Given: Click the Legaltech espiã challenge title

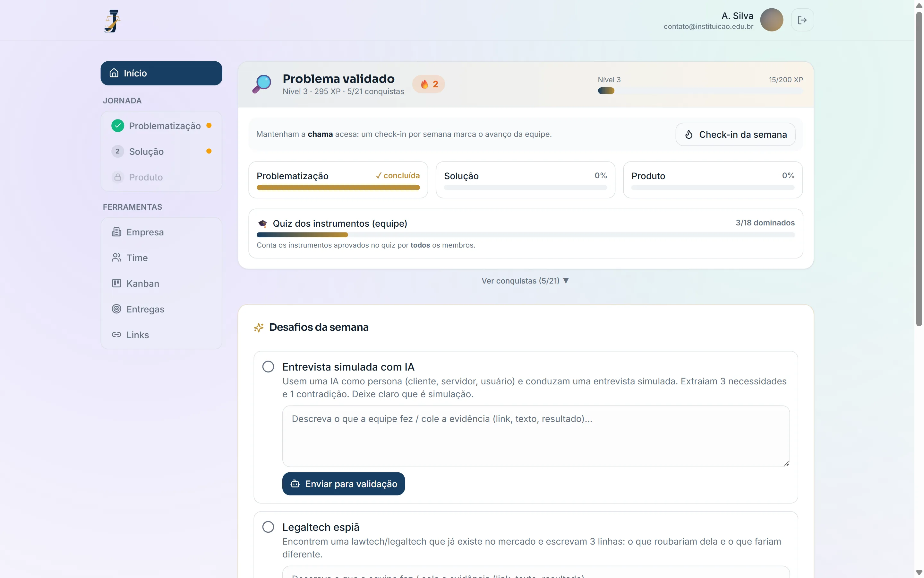Looking at the screenshot, I should point(321,527).
